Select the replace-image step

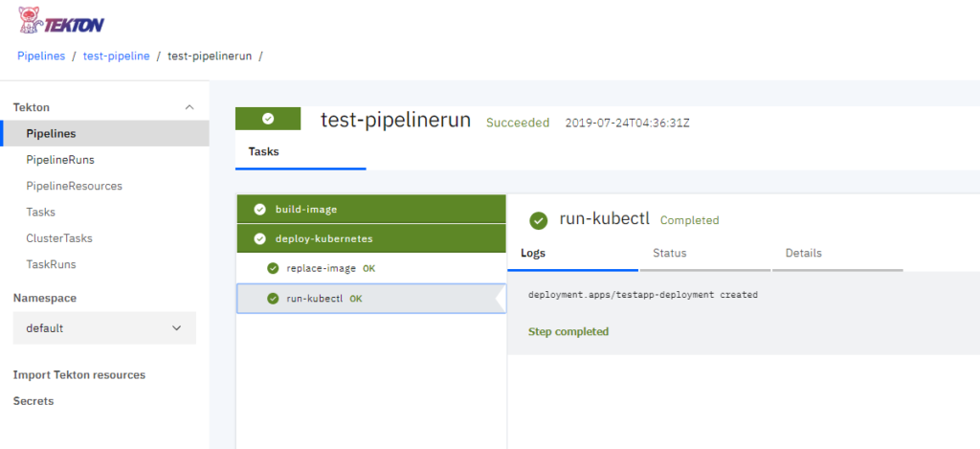371,268
